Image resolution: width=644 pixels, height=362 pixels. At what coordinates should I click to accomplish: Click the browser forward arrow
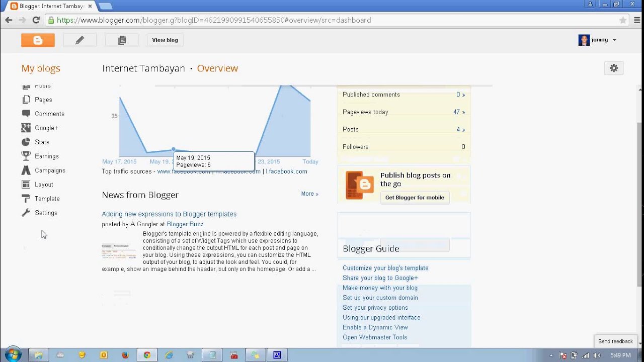(x=22, y=20)
